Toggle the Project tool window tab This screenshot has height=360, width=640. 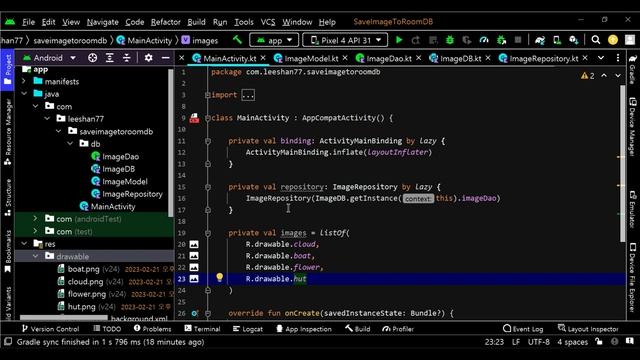(7, 69)
